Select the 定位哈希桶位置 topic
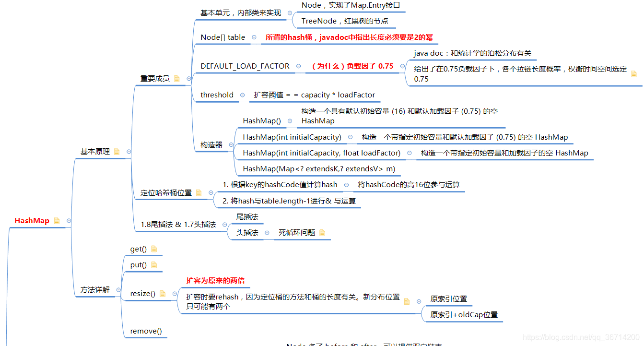 tap(166, 192)
